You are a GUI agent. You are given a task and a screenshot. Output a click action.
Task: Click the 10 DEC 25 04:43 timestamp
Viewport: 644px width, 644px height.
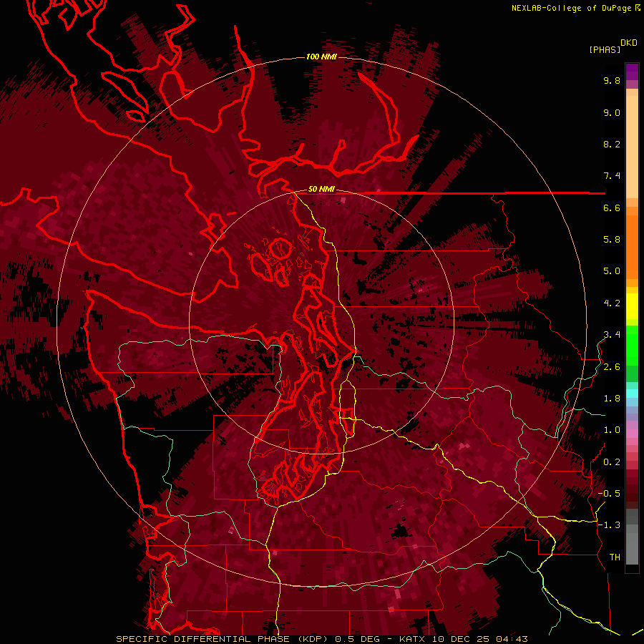tap(479, 639)
